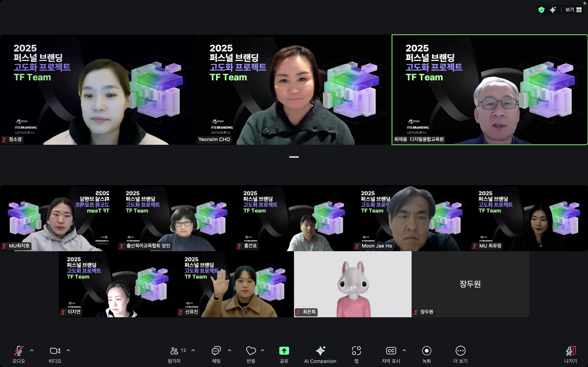Click the green encryption shield icon
The height and width of the screenshot is (367, 588).
(541, 10)
